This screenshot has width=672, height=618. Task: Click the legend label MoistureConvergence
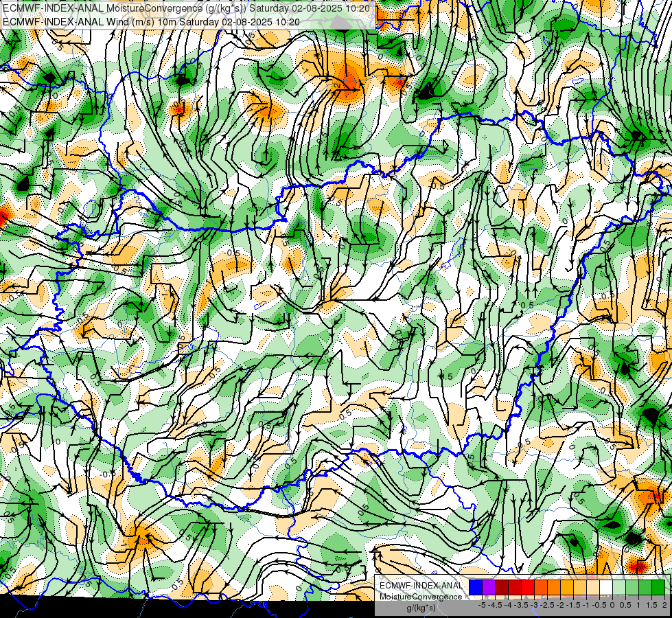(421, 597)
